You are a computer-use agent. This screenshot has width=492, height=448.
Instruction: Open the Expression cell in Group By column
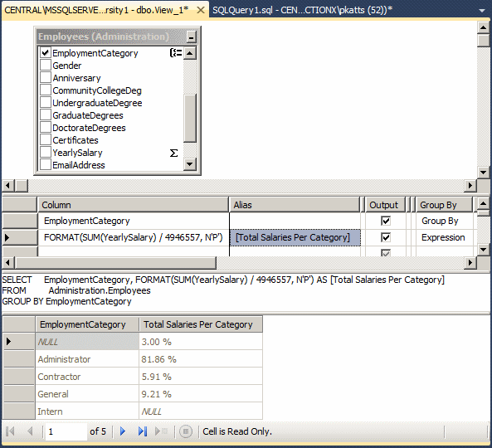click(445, 237)
